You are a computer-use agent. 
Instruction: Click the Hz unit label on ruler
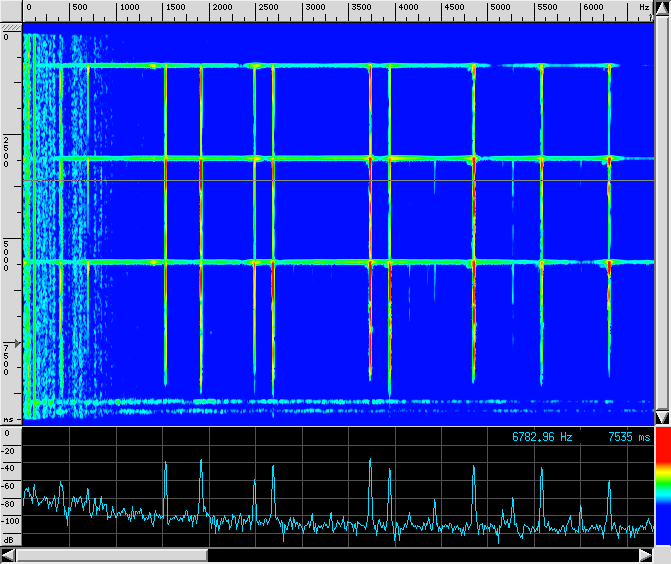point(644,7)
